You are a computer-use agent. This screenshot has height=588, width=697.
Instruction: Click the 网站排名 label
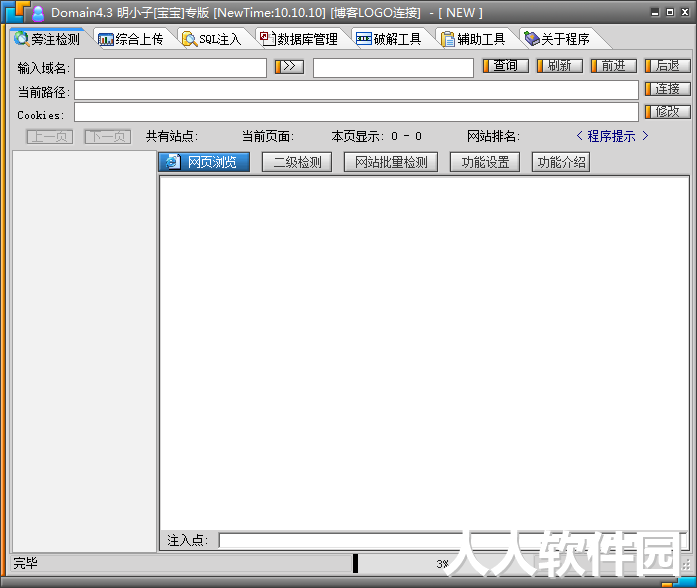[493, 136]
